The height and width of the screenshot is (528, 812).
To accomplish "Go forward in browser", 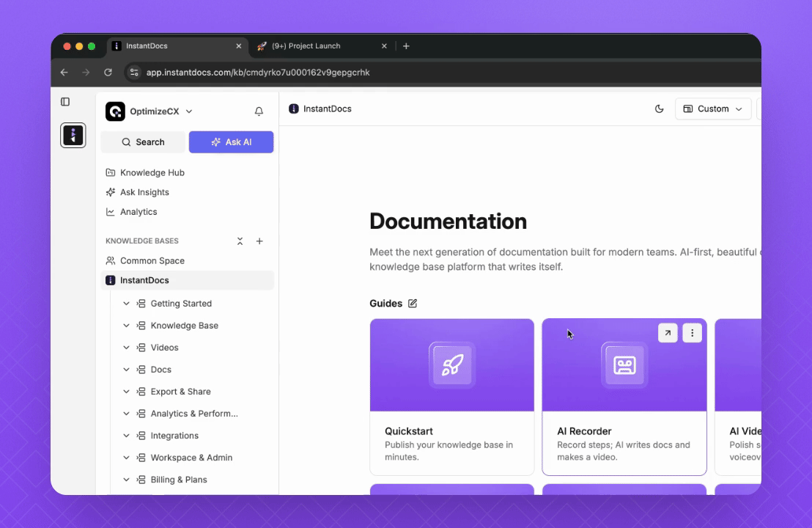I will [86, 73].
